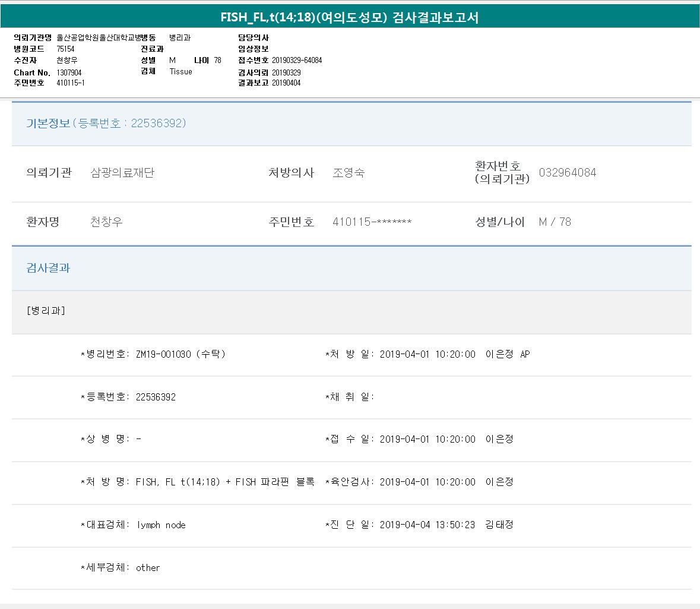
Task: Select the 환자번호 value 032964084
Action: pos(567,173)
